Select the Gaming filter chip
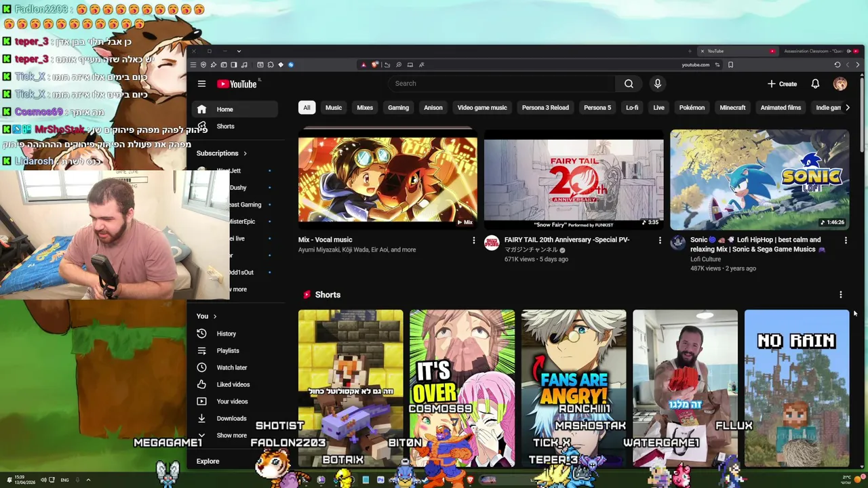 (x=398, y=108)
